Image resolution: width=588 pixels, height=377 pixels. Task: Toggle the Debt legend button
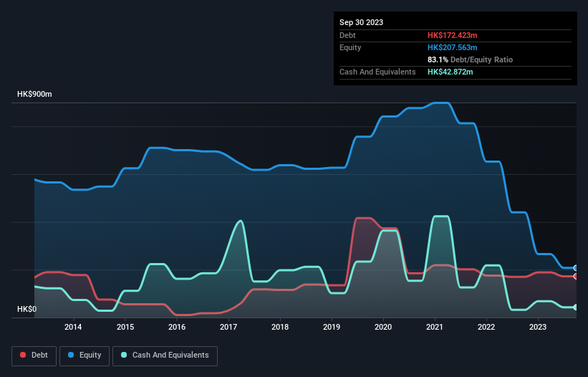click(34, 355)
